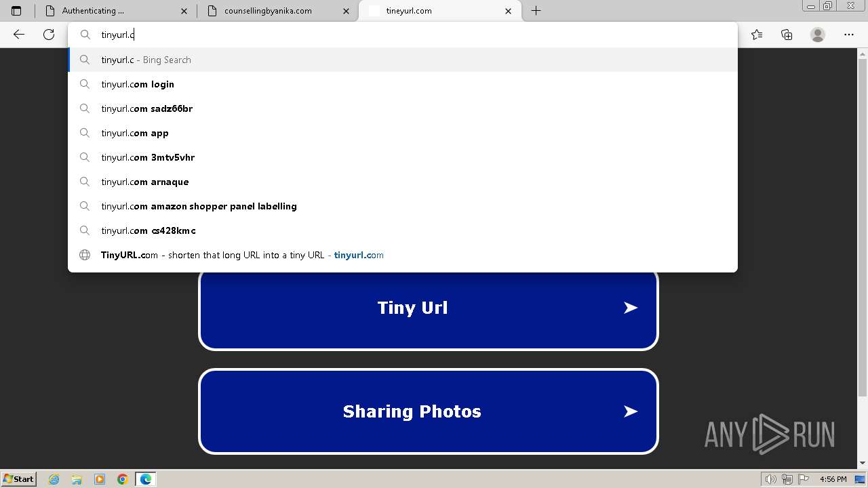
Task: Select 'tinyurl.com amazon shopper panel labelling' suggestion
Action: click(403, 206)
